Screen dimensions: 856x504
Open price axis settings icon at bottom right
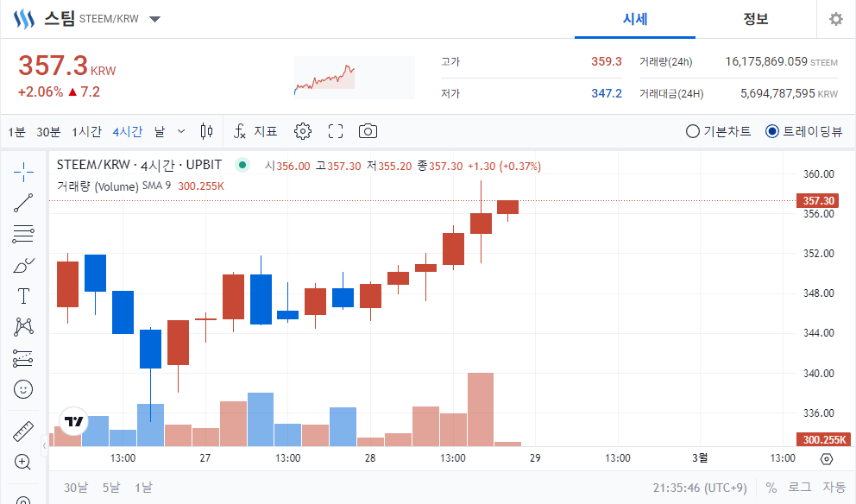[x=827, y=458]
